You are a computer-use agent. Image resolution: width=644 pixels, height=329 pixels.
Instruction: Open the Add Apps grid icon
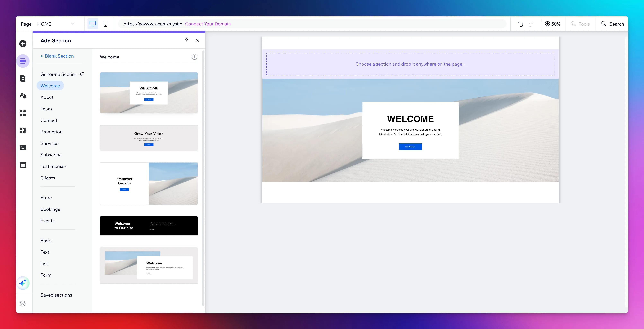pos(23,113)
